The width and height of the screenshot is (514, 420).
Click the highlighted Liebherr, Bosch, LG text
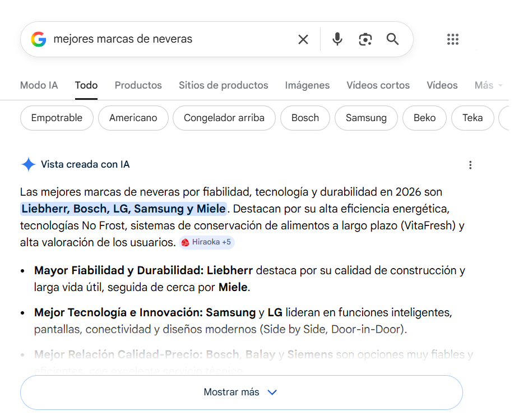(123, 209)
